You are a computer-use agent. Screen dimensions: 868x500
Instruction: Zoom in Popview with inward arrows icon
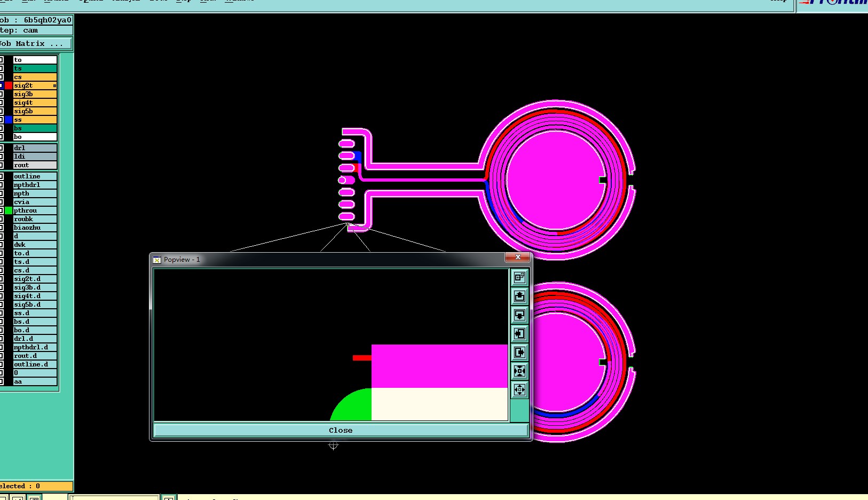(x=519, y=371)
